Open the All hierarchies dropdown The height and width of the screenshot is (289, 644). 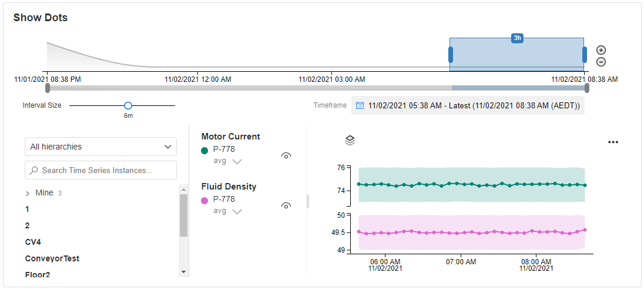click(x=100, y=147)
